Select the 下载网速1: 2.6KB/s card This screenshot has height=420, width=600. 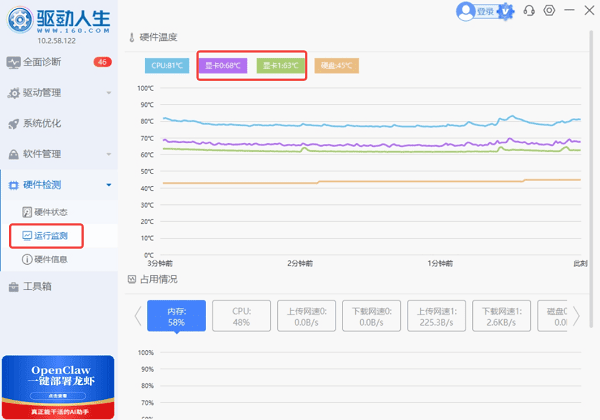(502, 316)
